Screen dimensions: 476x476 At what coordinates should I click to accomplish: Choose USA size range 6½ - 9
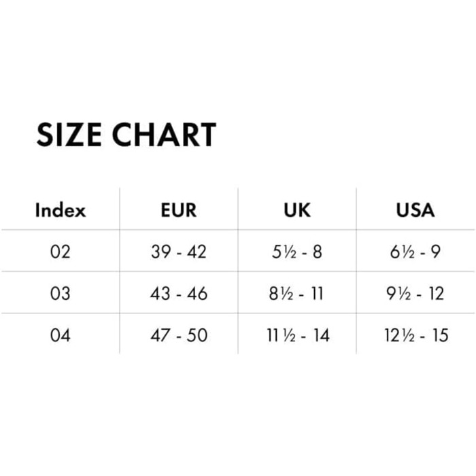click(415, 252)
